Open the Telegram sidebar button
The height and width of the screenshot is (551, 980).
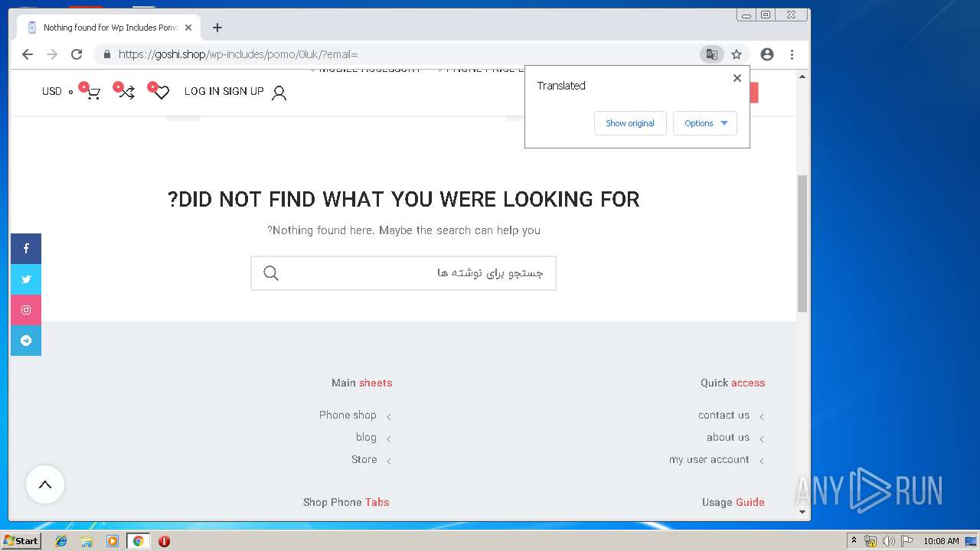tap(26, 341)
